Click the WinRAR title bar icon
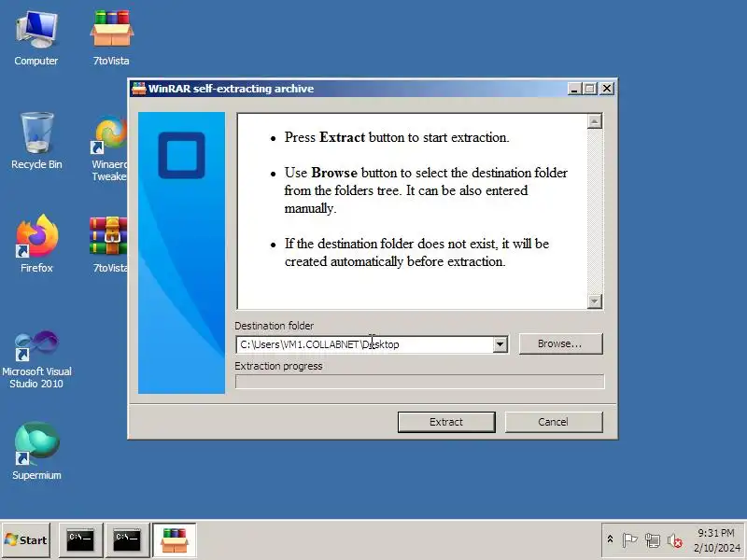This screenshot has height=560, width=747. [x=138, y=89]
